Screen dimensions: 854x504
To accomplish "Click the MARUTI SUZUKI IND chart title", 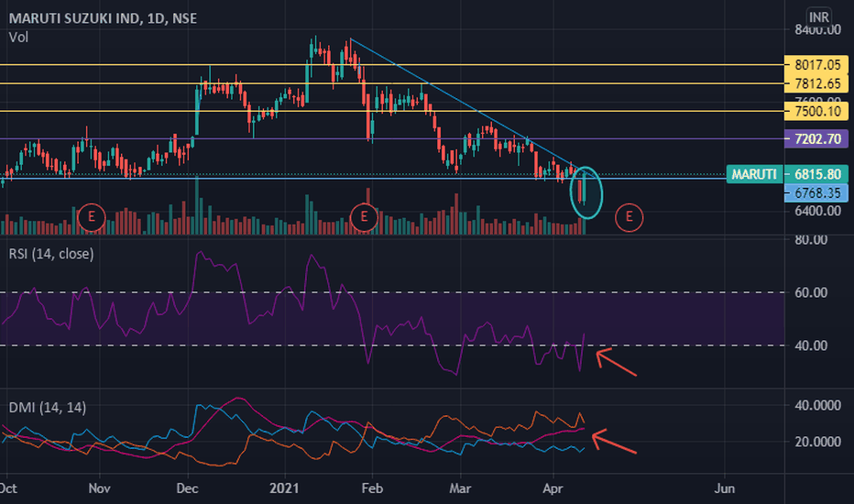I will pyautogui.click(x=103, y=18).
